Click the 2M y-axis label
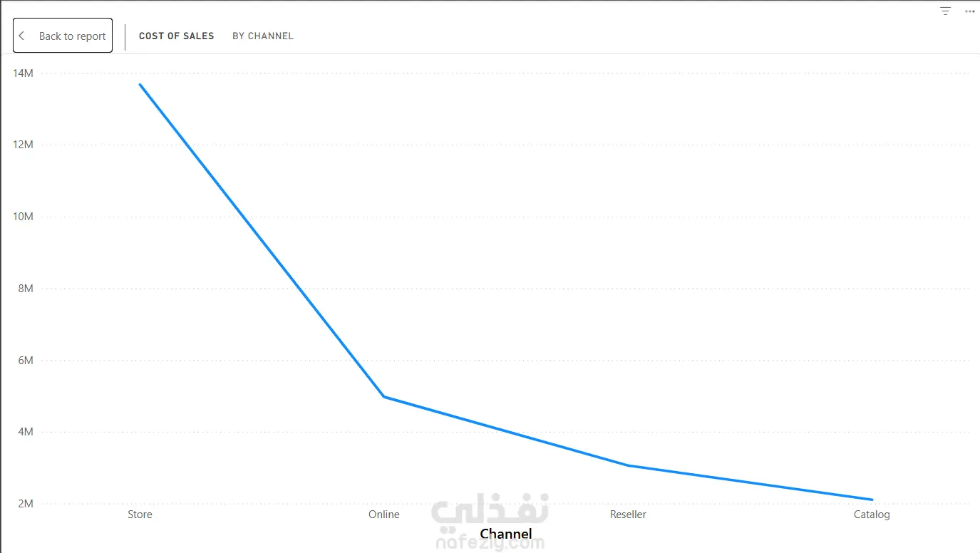This screenshot has width=980, height=553. [x=26, y=504]
